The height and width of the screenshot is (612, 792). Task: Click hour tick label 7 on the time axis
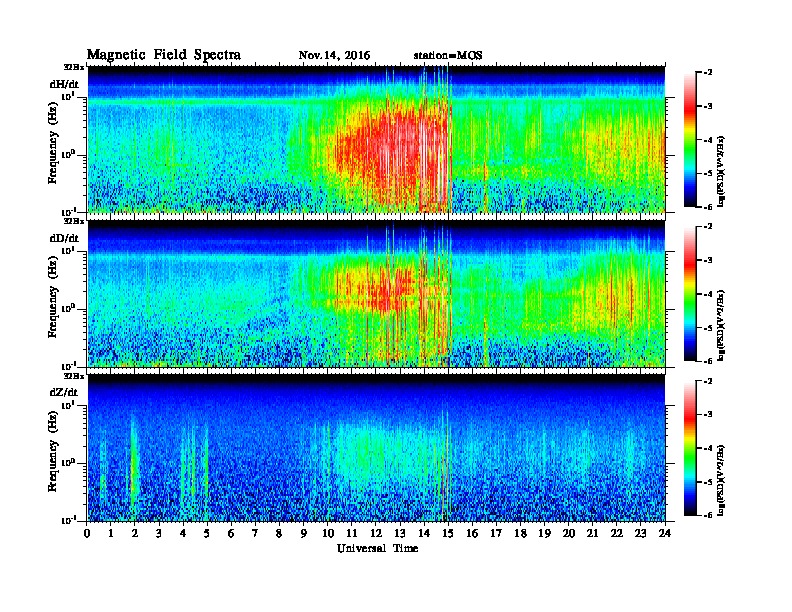click(x=256, y=534)
